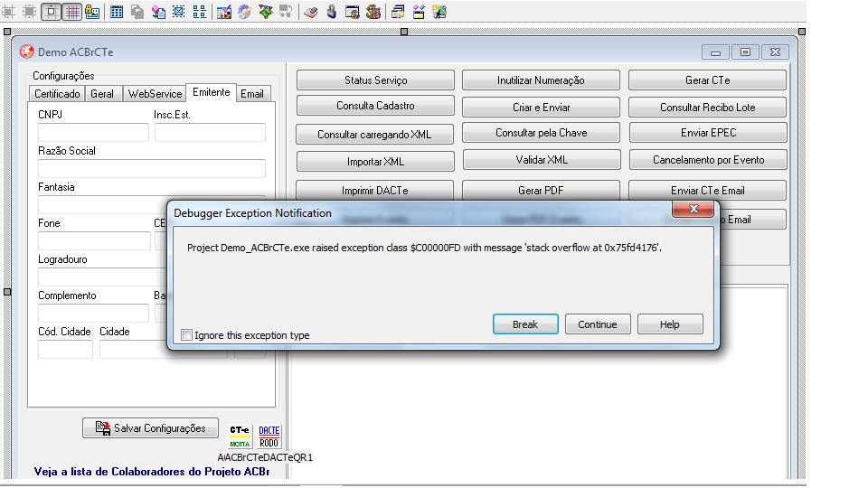Click the Razão Social input field
The width and height of the screenshot is (868, 488).
click(x=152, y=168)
